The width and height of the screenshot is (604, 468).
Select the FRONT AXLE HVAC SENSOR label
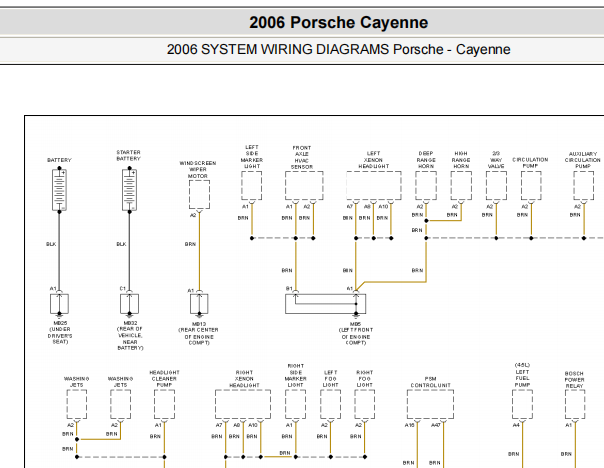[302, 157]
